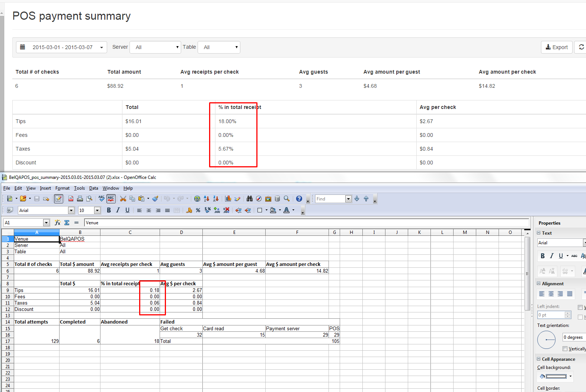Open the Chart insert tool

[228, 199]
